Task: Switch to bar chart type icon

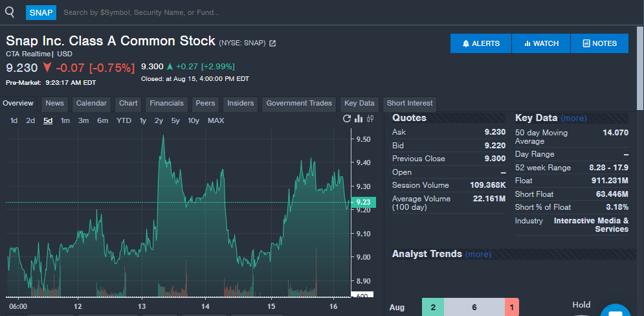Action: click(359, 119)
